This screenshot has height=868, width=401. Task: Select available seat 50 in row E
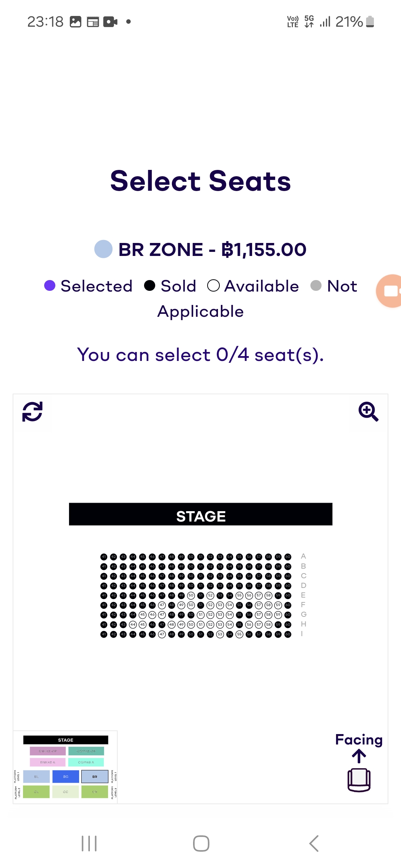point(191,595)
